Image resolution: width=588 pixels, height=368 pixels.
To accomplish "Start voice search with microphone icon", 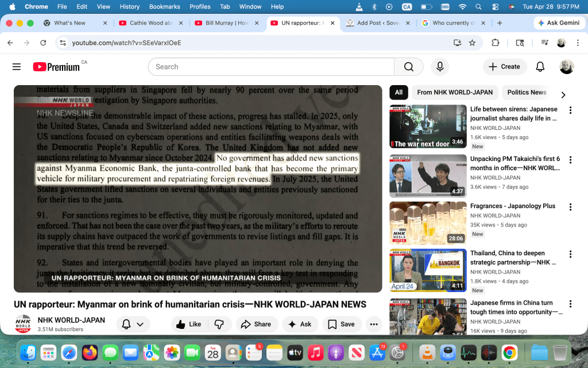I will 440,67.
